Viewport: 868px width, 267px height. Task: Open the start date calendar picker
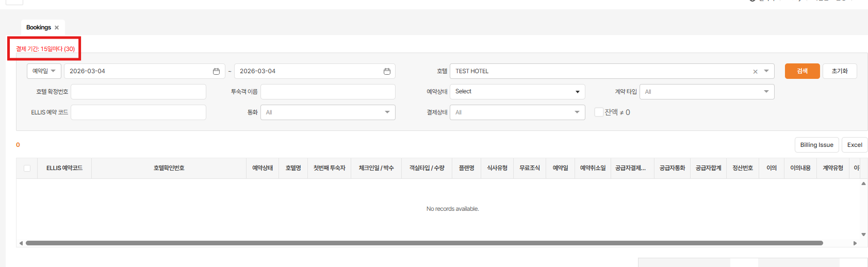216,71
